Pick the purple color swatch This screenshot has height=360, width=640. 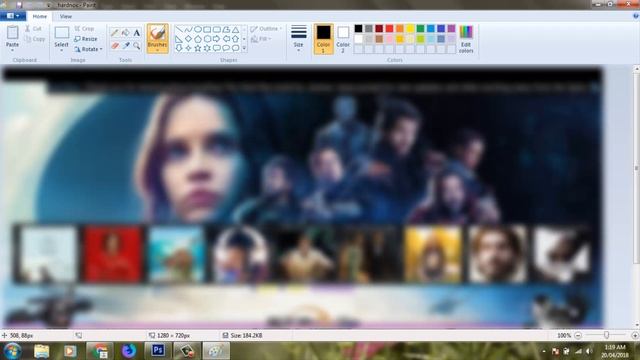point(451,28)
